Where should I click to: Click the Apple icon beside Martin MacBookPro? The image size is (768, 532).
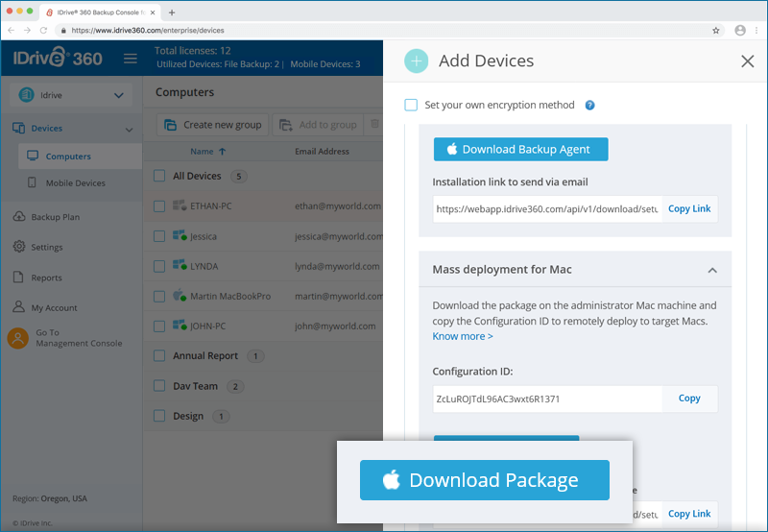180,296
